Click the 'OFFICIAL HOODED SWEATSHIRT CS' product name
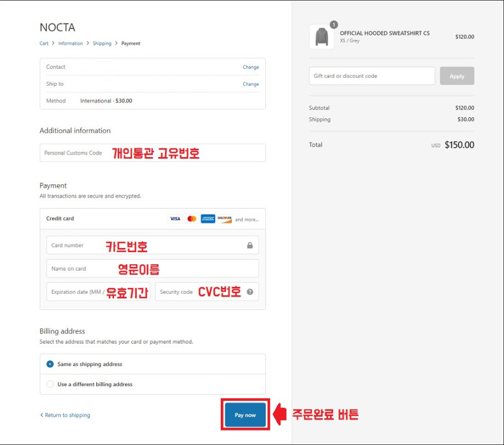The image size is (504, 445). [385, 33]
